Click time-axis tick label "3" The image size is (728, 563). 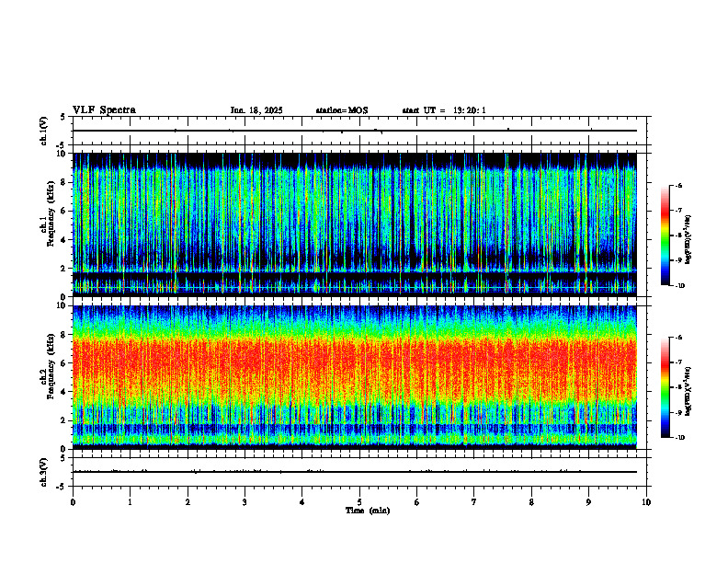(x=245, y=502)
